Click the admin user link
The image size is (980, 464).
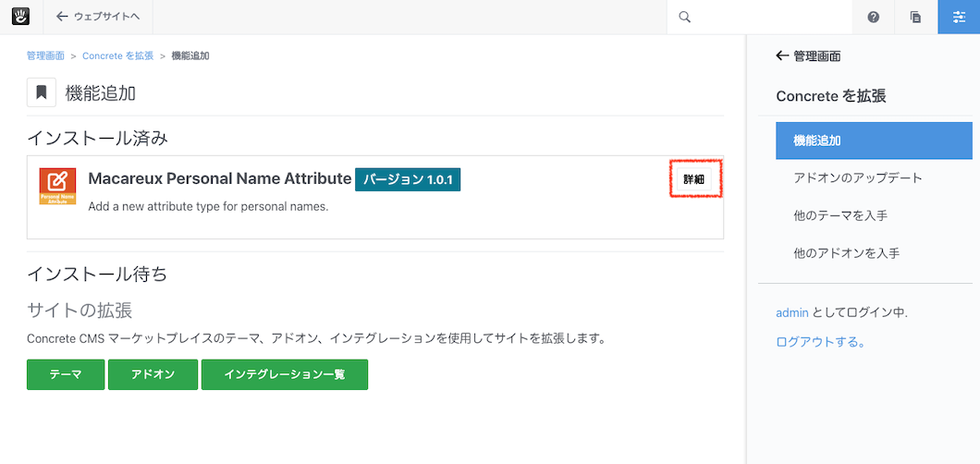792,312
